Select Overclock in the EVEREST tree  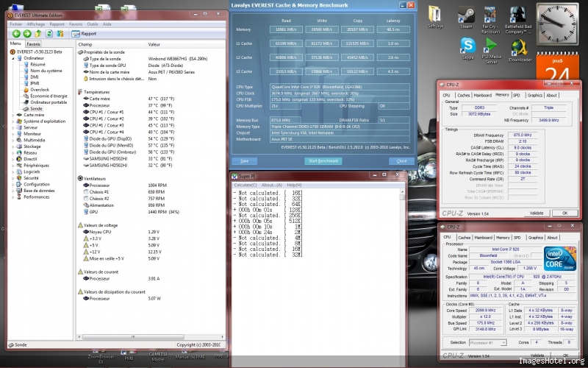[x=38, y=89]
